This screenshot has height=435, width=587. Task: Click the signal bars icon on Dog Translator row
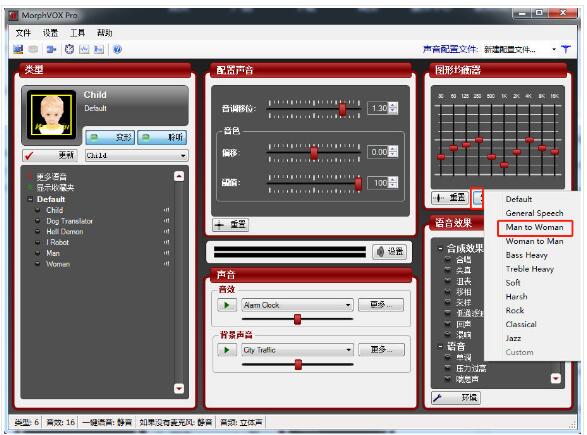click(167, 221)
